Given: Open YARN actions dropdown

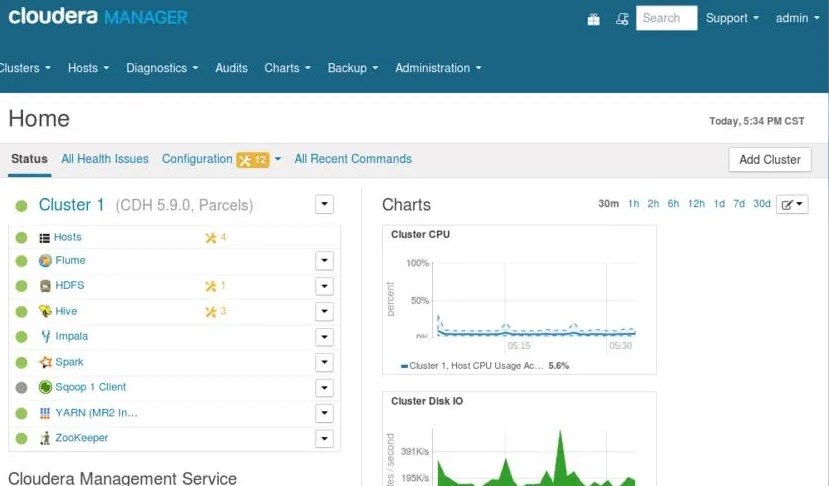Looking at the screenshot, I should pyautogui.click(x=324, y=412).
